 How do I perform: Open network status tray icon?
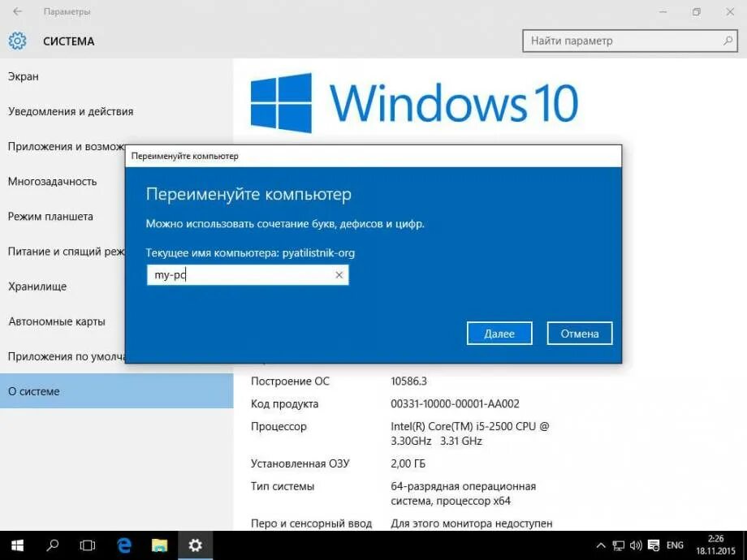(x=619, y=545)
